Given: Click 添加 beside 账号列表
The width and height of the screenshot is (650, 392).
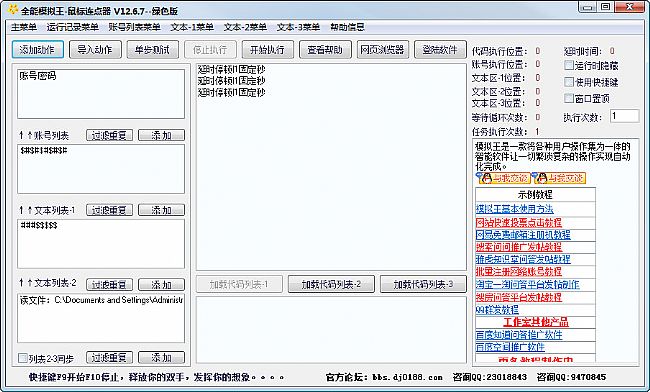Looking at the screenshot, I should [161, 135].
